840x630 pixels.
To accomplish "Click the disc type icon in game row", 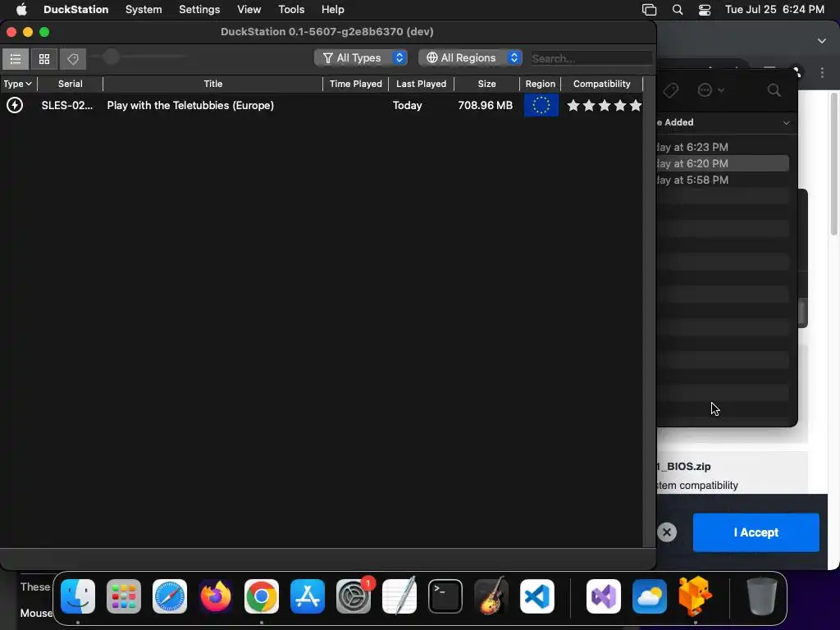I will 15,105.
